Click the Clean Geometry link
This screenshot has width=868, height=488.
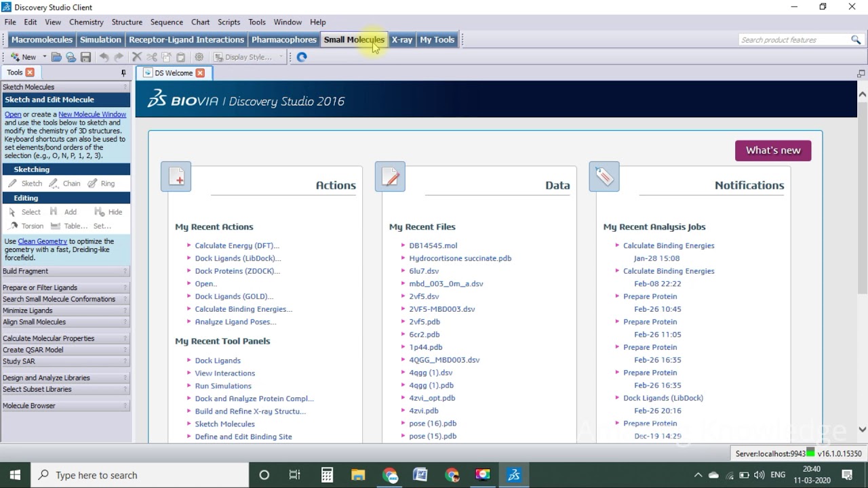(42, 241)
